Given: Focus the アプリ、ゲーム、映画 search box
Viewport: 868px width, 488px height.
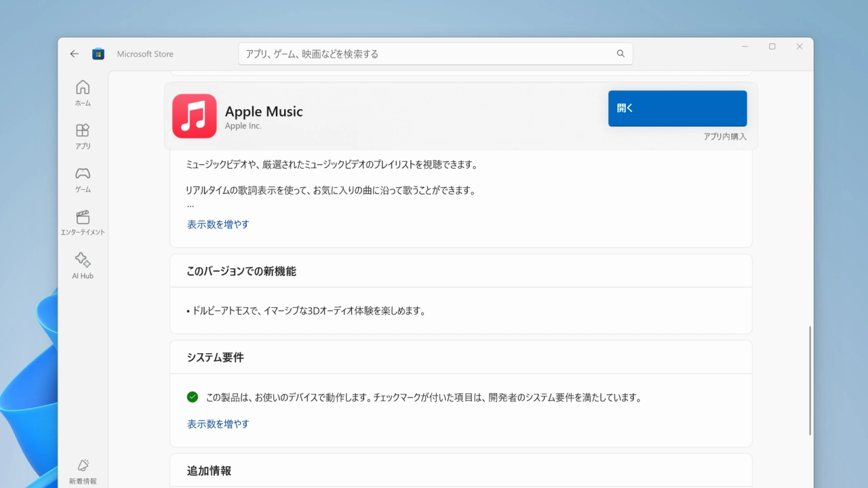Looking at the screenshot, I should click(427, 54).
